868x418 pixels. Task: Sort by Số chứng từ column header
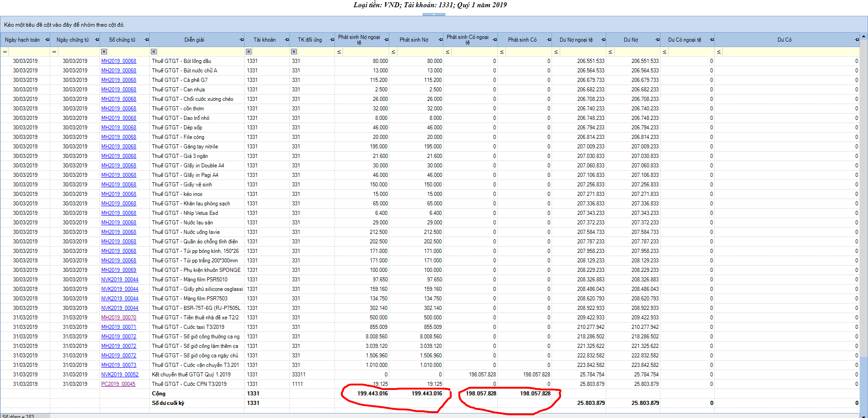click(122, 40)
